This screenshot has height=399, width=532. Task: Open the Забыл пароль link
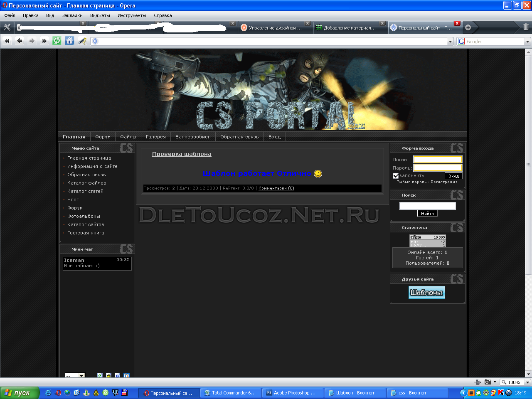(x=412, y=182)
